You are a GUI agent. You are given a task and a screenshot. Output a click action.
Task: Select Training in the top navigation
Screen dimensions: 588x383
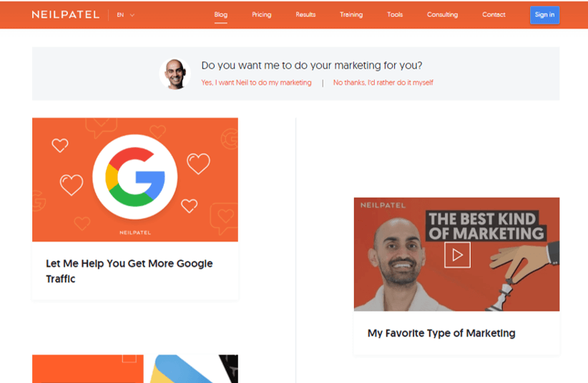click(351, 14)
